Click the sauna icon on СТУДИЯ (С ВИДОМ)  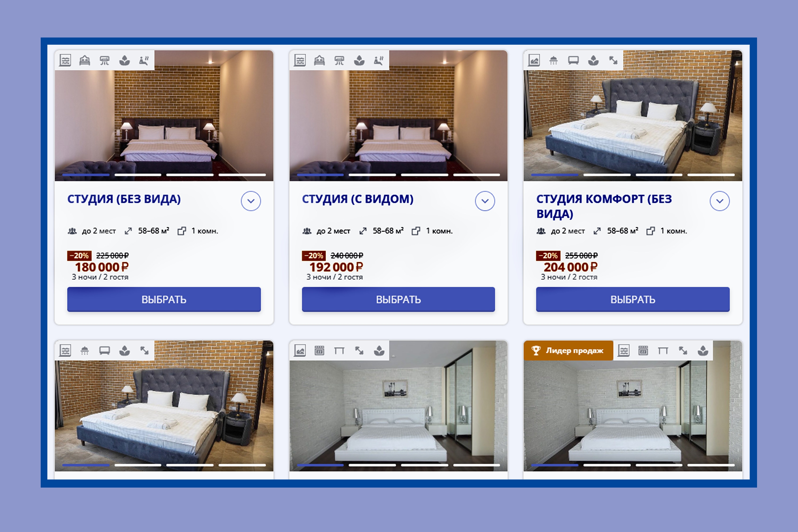pyautogui.click(x=379, y=60)
